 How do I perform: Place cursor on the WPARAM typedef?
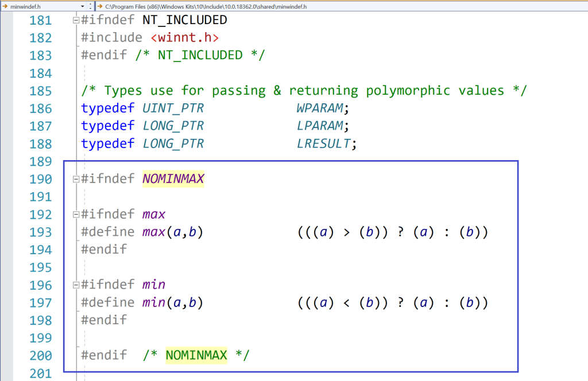click(x=319, y=108)
